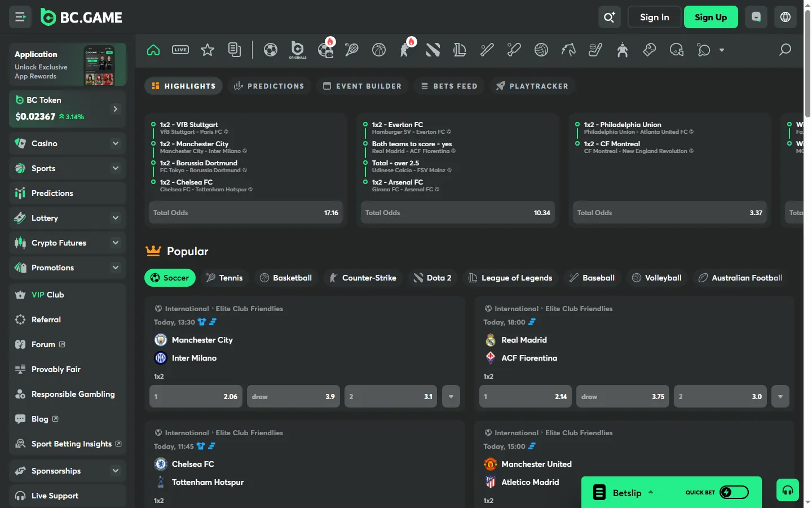812x508 pixels.
Task: Open the chat icon in header
Action: (756, 17)
